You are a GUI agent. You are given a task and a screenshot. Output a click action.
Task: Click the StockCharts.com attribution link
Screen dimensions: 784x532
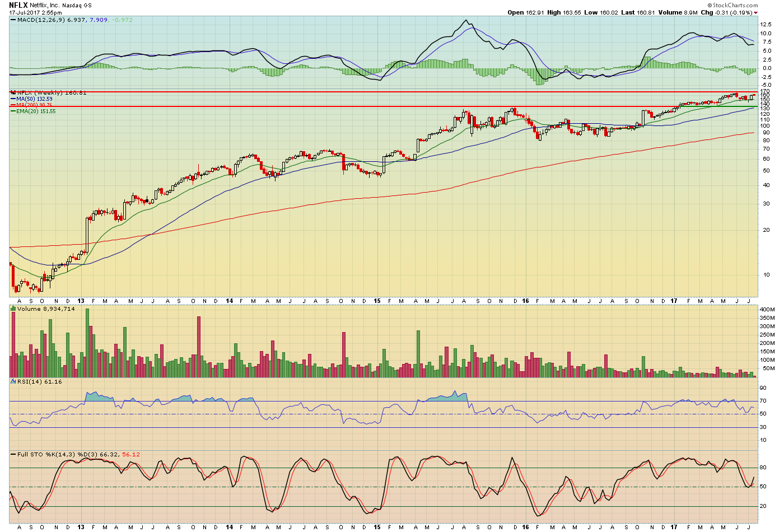click(x=733, y=5)
